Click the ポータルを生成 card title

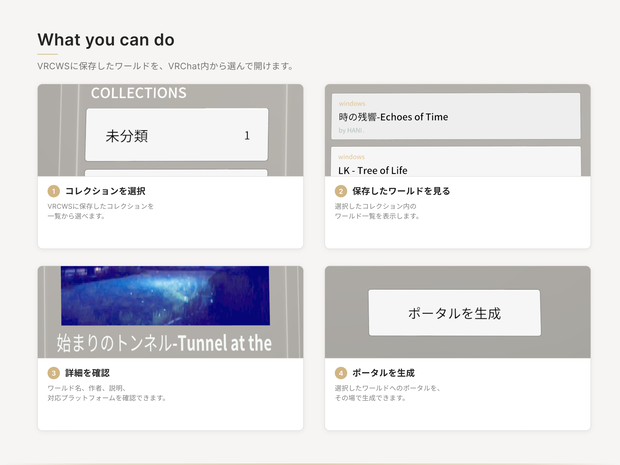[x=383, y=373]
